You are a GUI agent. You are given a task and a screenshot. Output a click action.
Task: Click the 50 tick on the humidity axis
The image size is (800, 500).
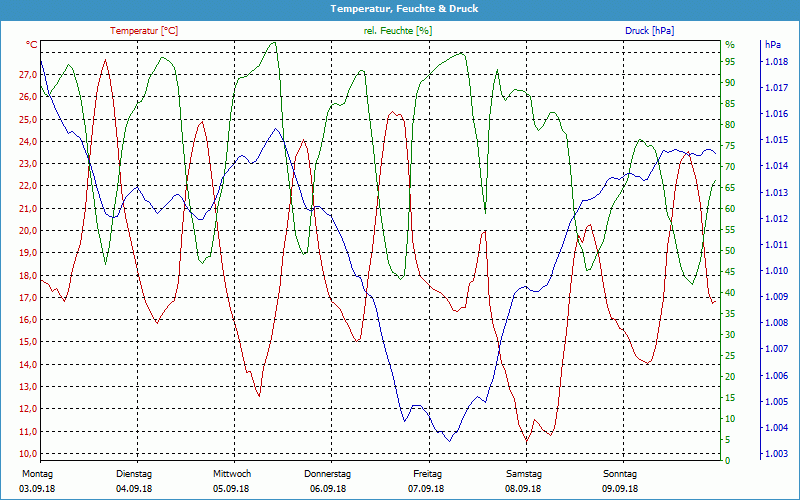730,251
